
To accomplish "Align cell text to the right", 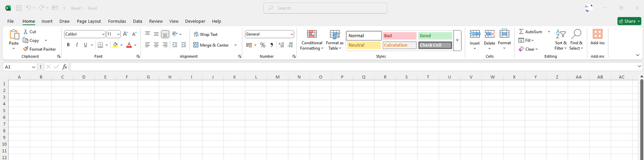I will point(165,45).
